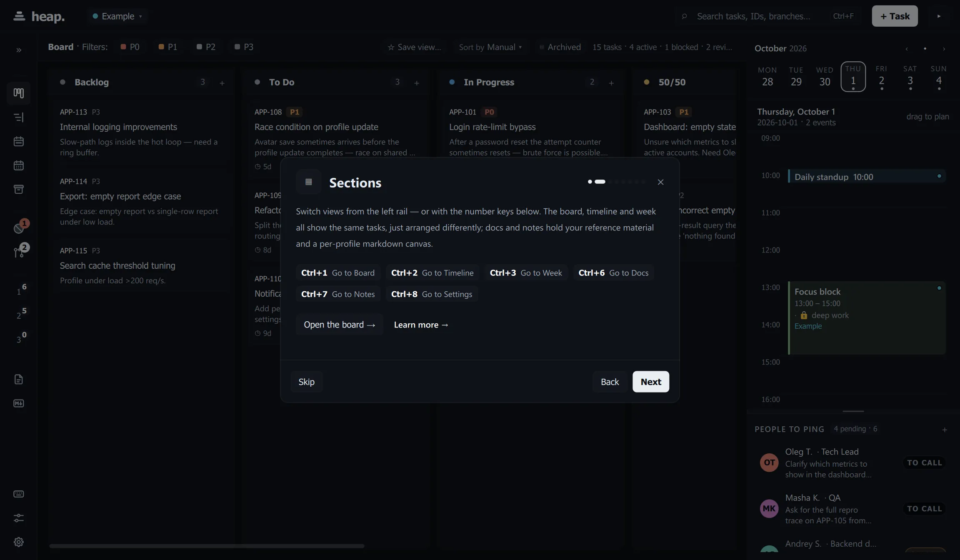Open the Week calendar icon in left rail
This screenshot has width=960, height=560.
pyautogui.click(x=19, y=141)
